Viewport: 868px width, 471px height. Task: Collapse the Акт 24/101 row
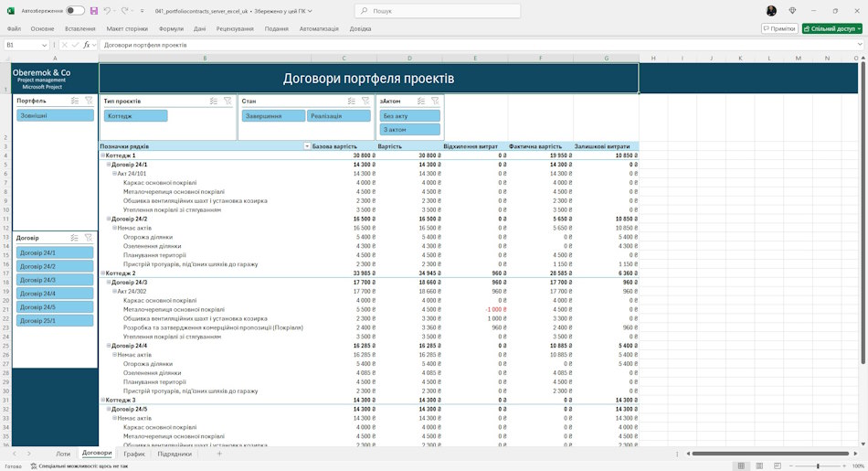tap(114, 174)
